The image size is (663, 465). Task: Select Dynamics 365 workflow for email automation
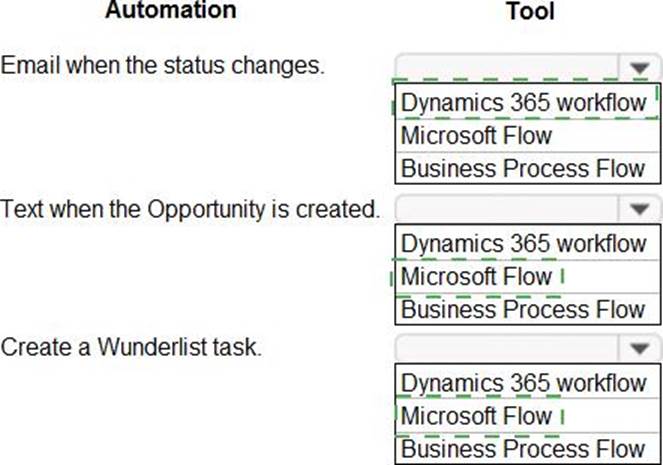[523, 103]
